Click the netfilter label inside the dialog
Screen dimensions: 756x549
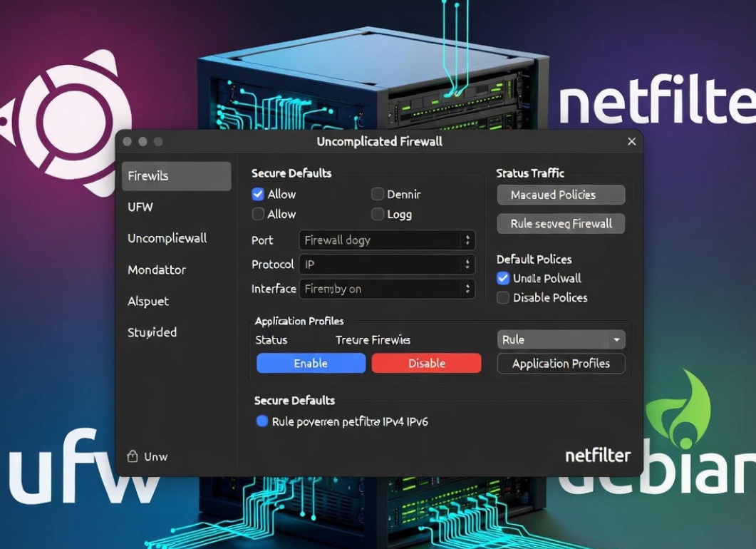(x=598, y=456)
